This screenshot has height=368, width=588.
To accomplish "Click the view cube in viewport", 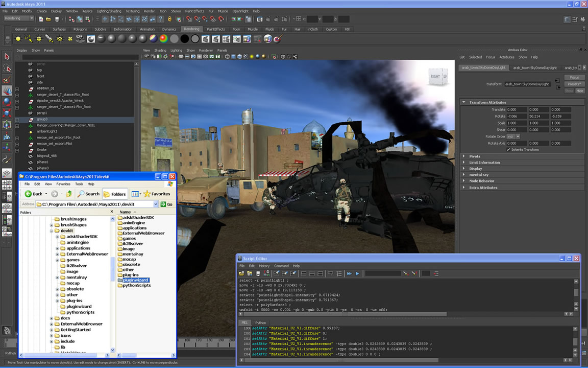I will click(438, 77).
